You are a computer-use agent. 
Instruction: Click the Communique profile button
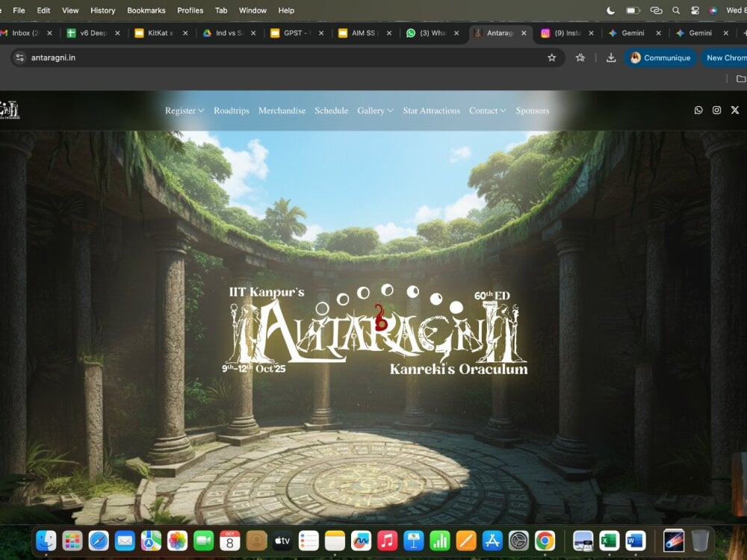pyautogui.click(x=660, y=57)
